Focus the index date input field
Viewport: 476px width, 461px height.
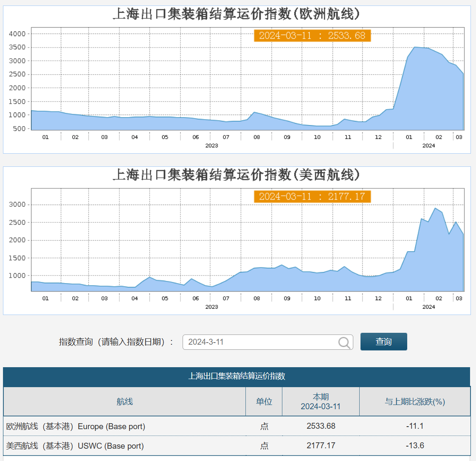click(268, 342)
